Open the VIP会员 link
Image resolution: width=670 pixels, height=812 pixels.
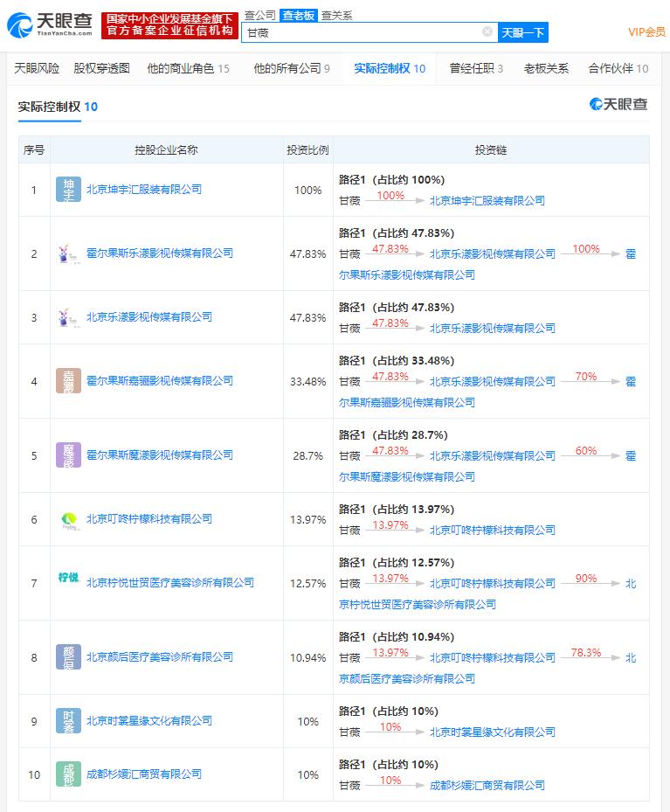click(x=646, y=32)
